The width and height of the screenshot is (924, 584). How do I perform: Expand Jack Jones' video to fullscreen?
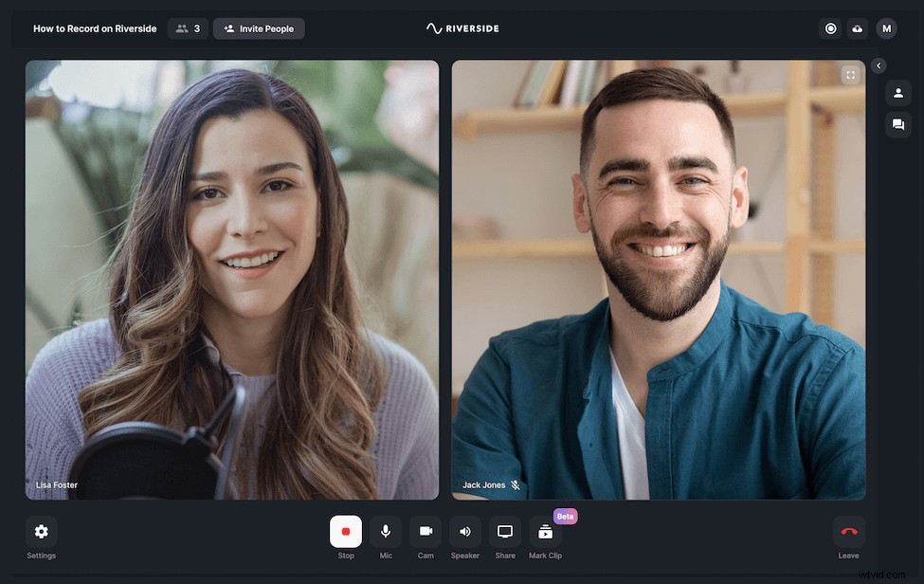tap(850, 74)
